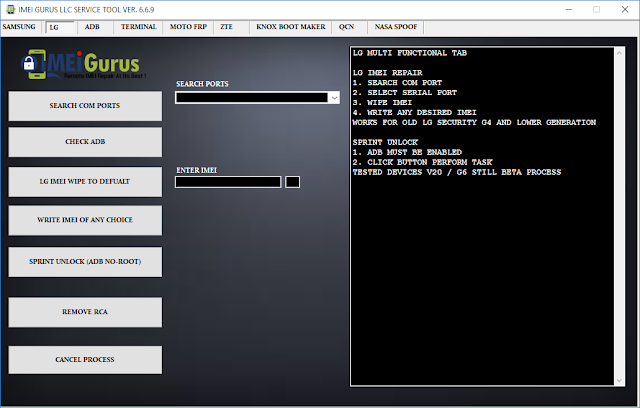This screenshot has width=640, height=408.
Task: Click the CHECK ADB button
Action: pyautogui.click(x=85, y=142)
